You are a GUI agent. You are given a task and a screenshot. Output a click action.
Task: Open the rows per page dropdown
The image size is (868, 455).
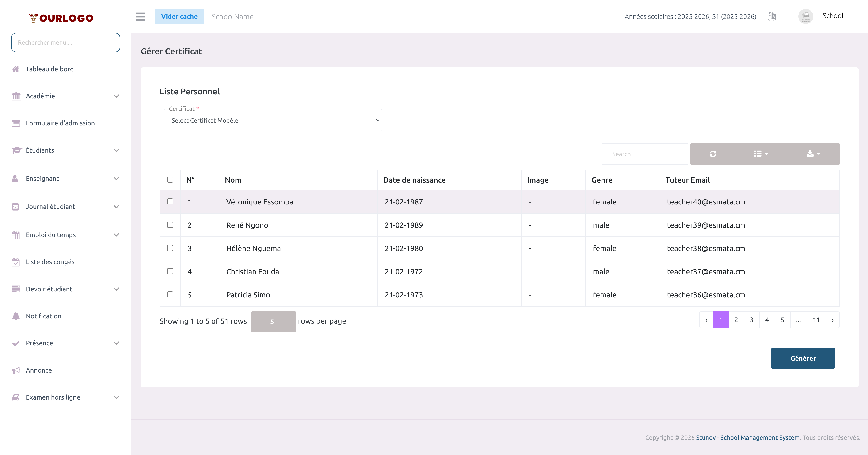click(x=273, y=321)
